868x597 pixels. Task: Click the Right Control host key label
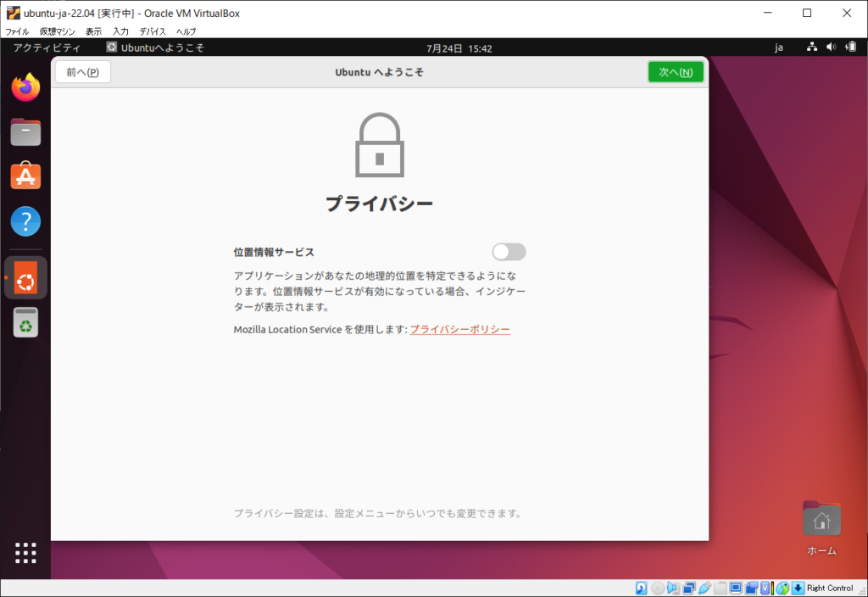point(829,589)
